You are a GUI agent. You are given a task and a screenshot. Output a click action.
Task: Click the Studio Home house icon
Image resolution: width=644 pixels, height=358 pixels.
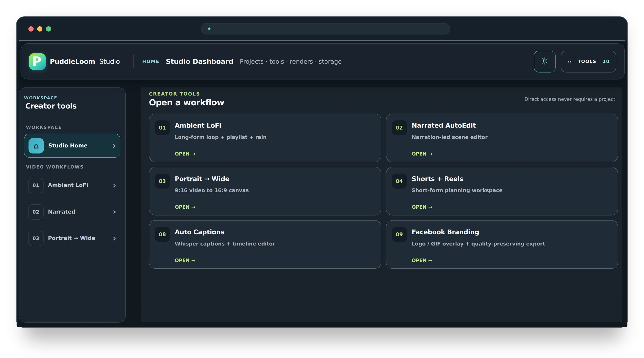(36, 146)
